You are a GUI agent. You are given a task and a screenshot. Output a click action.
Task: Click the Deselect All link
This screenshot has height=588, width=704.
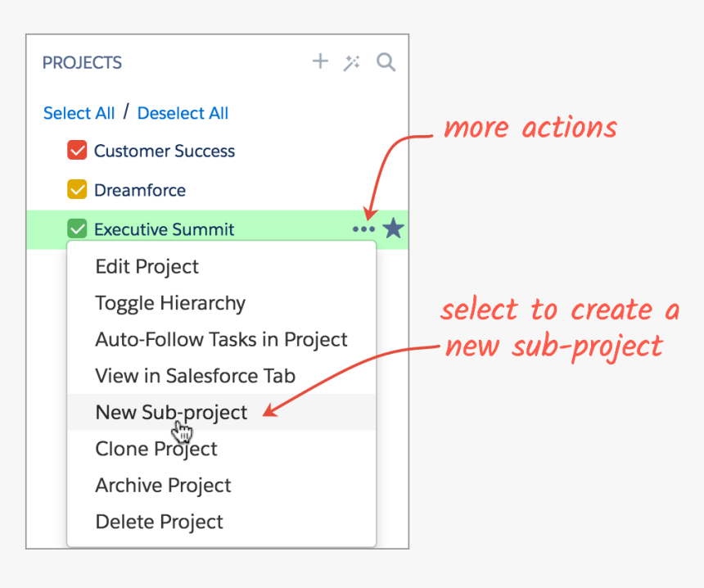(183, 113)
